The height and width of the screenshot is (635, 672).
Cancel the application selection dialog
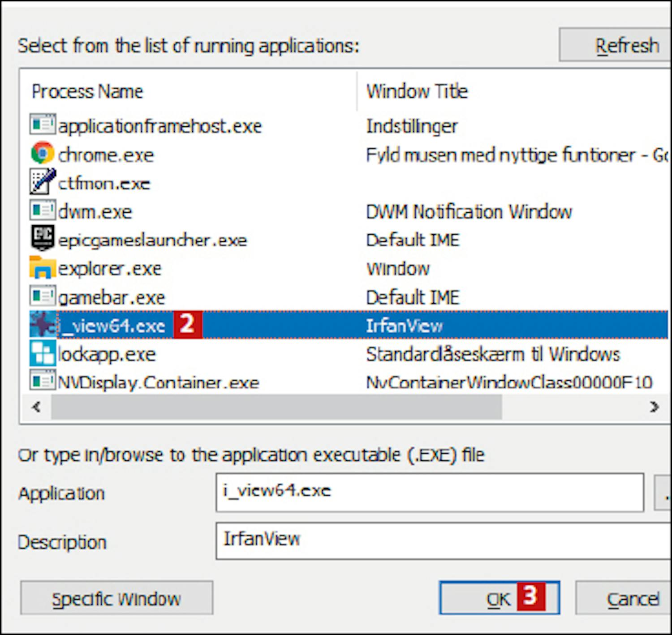(632, 598)
